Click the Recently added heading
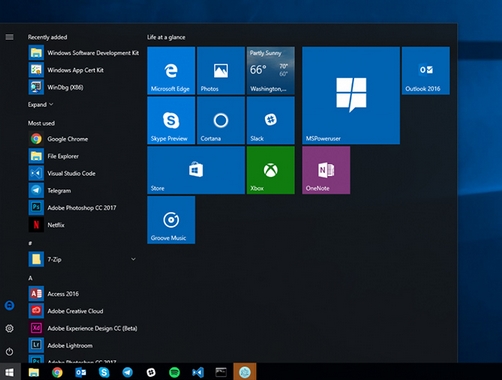The width and height of the screenshot is (502, 380). [x=47, y=37]
